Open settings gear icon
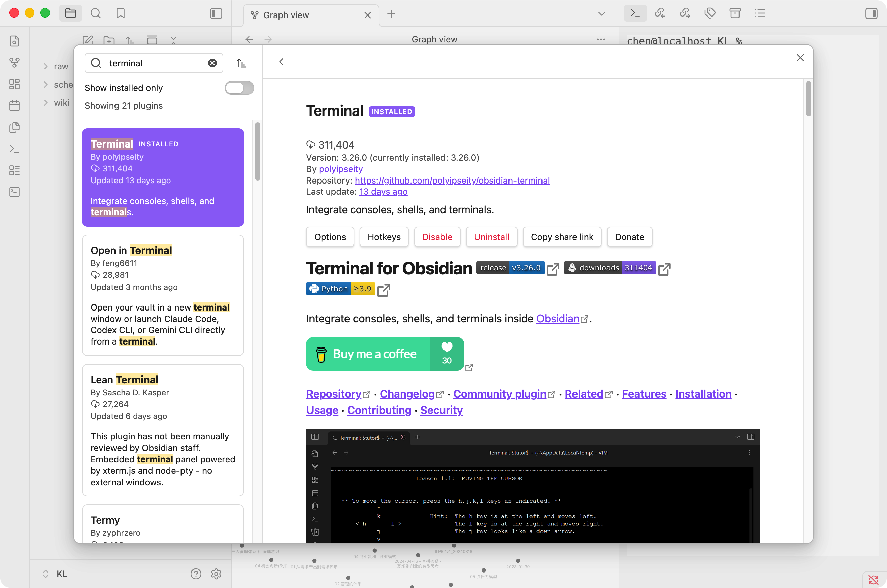Screen dimensions: 887x588 216,574
